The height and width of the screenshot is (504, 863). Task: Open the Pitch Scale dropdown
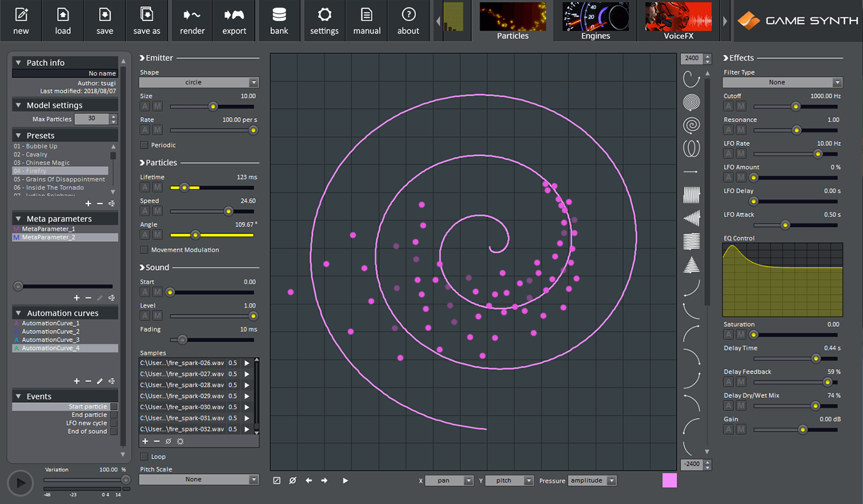198,480
